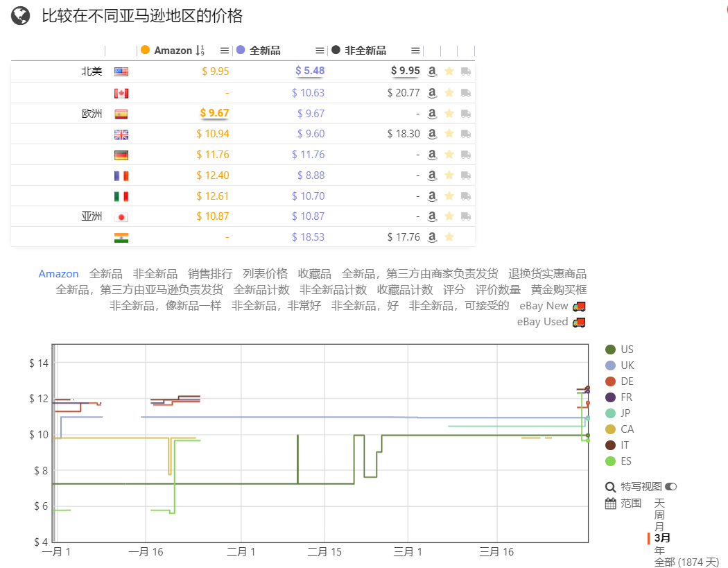Set chart range to 3月
728x568 pixels.
point(662,538)
